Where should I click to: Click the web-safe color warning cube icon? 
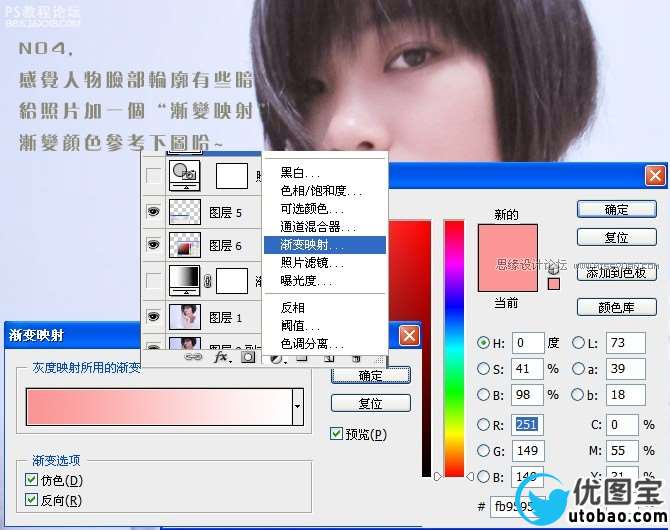[x=554, y=269]
